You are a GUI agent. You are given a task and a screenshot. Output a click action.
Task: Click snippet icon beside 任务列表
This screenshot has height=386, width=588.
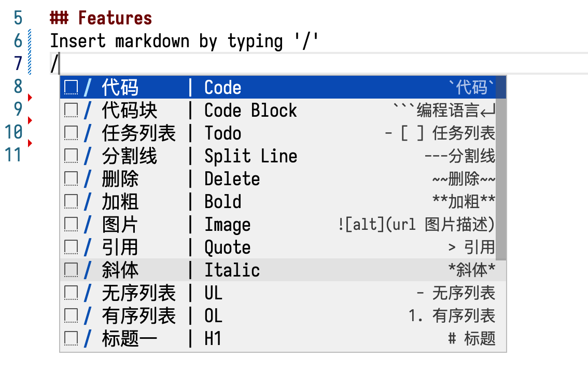(71, 133)
